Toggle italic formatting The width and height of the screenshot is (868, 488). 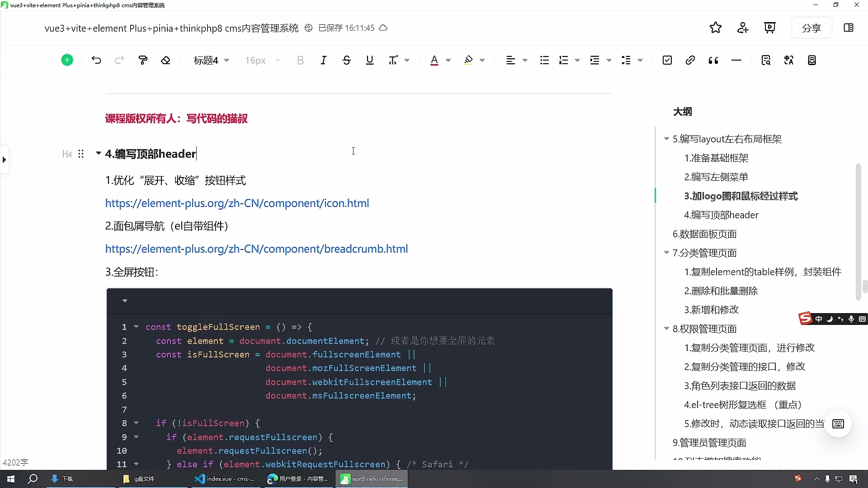[x=323, y=60]
